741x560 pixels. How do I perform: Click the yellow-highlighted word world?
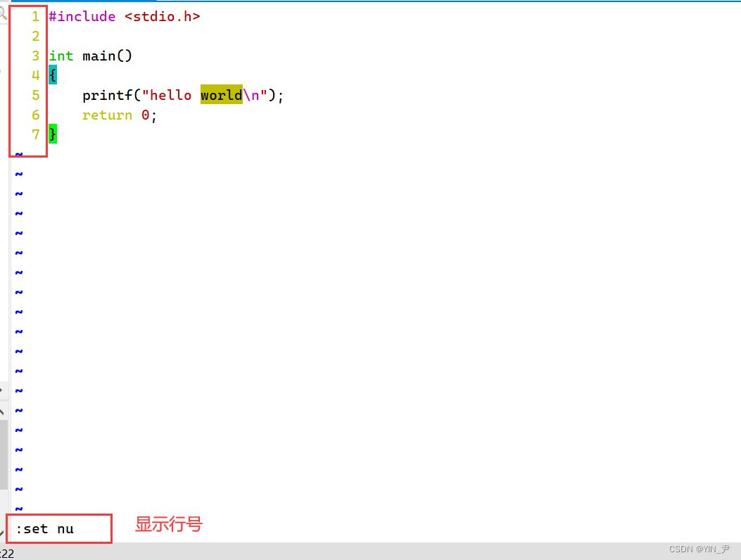pos(221,95)
